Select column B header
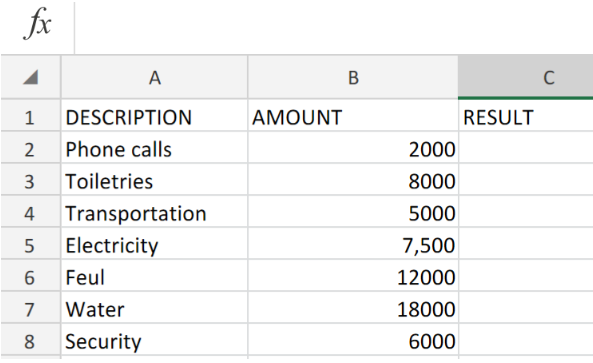Image resolution: width=593 pixels, height=363 pixels. tap(353, 77)
